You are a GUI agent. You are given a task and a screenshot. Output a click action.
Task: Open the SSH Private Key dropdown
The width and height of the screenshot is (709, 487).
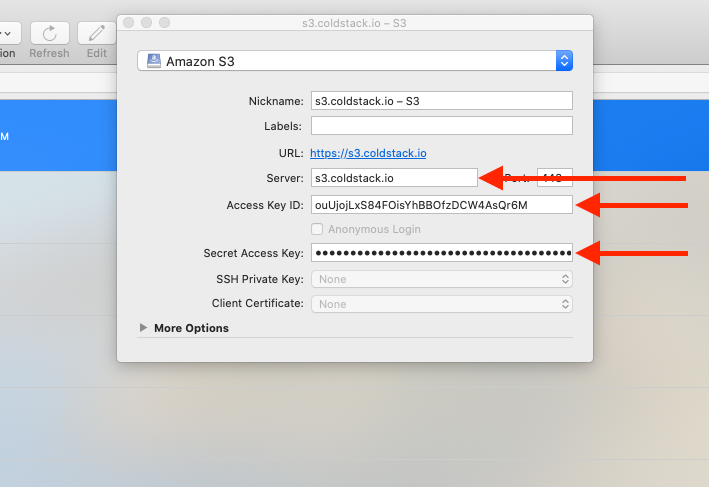[x=442, y=279]
